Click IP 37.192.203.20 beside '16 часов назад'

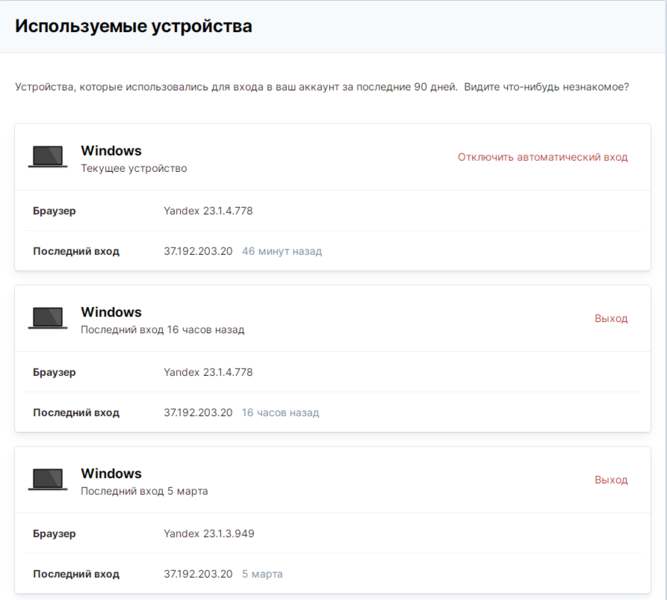coord(198,412)
